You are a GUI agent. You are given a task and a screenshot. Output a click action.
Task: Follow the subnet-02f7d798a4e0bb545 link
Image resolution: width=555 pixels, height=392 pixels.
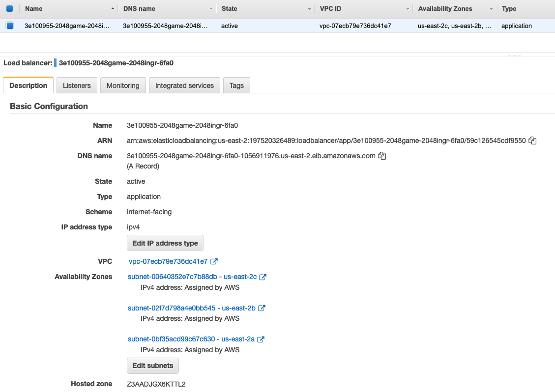point(172,308)
